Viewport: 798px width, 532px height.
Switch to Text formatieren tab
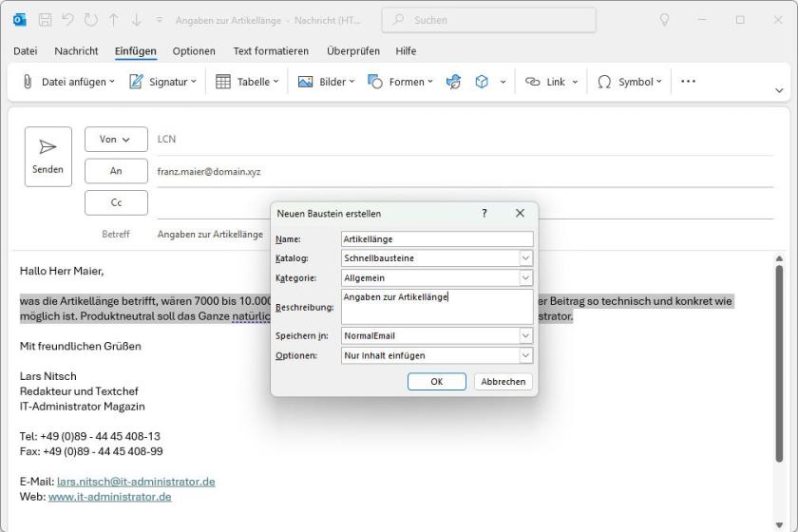tap(271, 51)
